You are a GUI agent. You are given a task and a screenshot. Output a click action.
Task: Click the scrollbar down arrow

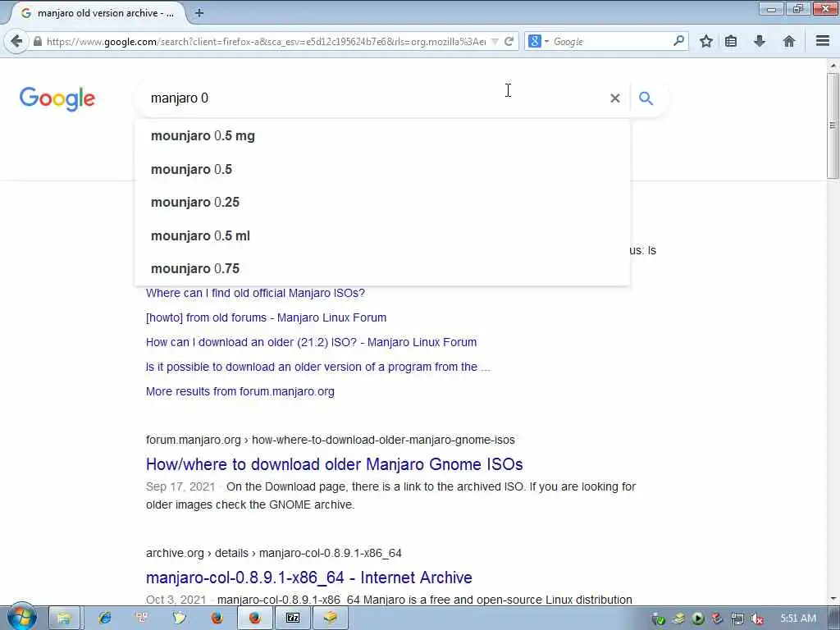833,599
